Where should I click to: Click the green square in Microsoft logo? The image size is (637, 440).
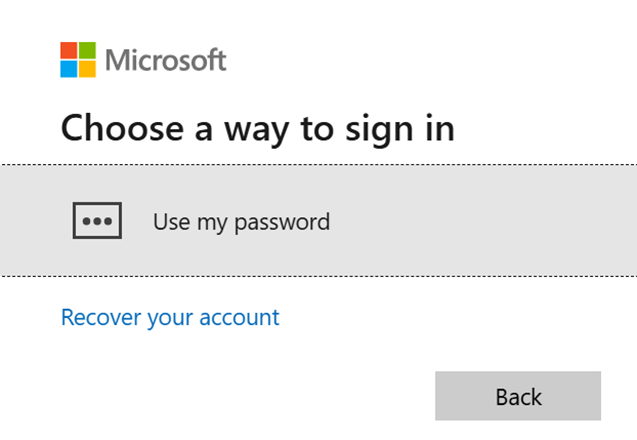(87, 51)
